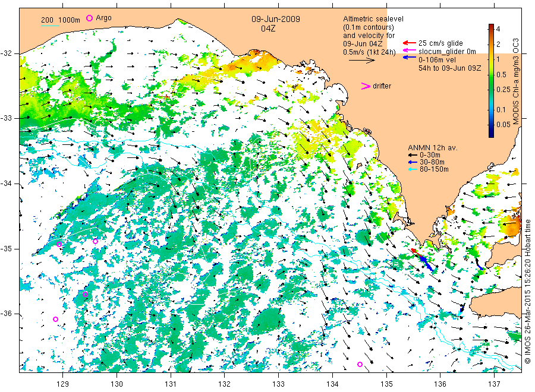This screenshot has width=535, height=392.
Task: Click the '80-150m' depth label
Action: (434, 169)
